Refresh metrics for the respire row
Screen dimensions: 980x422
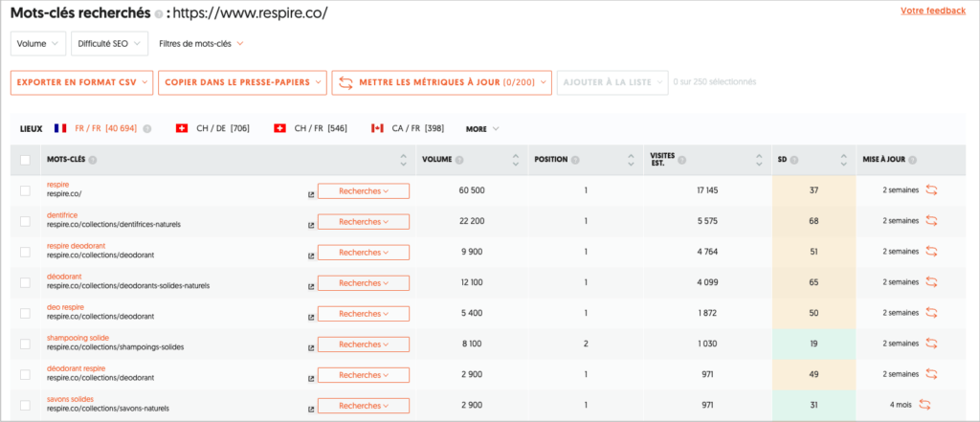tap(931, 190)
